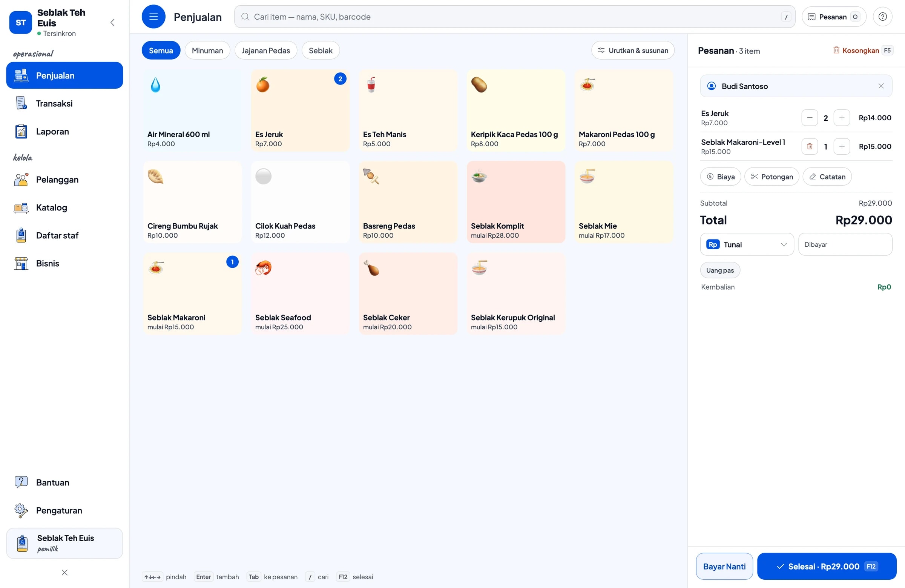Image resolution: width=905 pixels, height=588 pixels.
Task: Add Seblak Seafood item to order
Action: coord(301,293)
